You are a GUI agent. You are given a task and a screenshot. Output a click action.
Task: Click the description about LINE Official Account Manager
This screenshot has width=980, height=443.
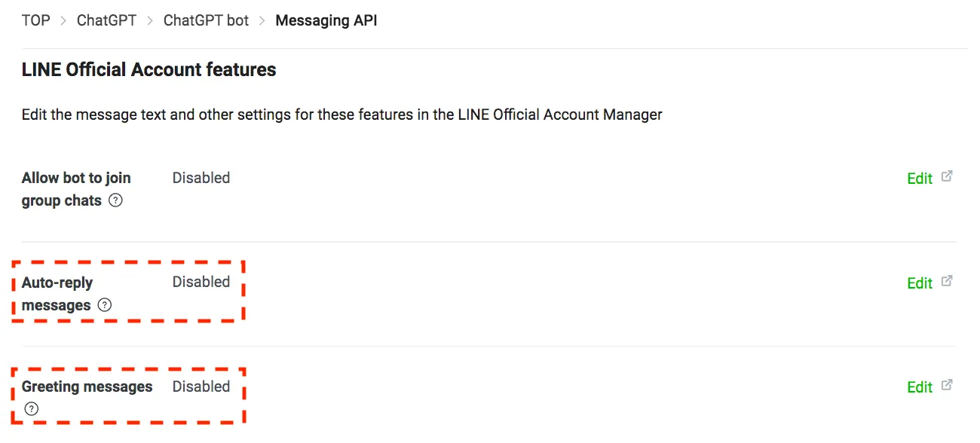point(341,115)
